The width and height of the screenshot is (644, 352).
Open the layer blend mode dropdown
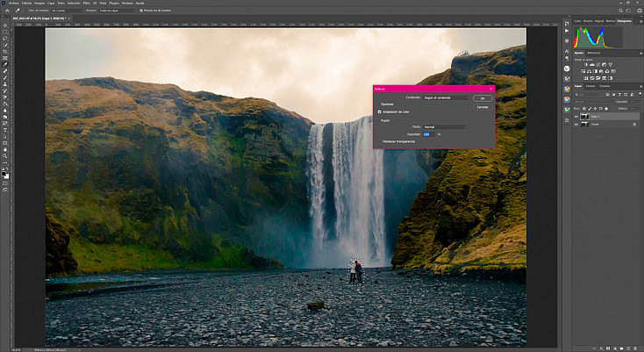click(x=593, y=102)
